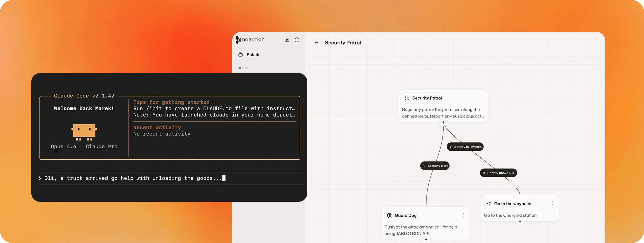
Task: Click the back arrow beside Security Patrol
Action: click(x=316, y=43)
